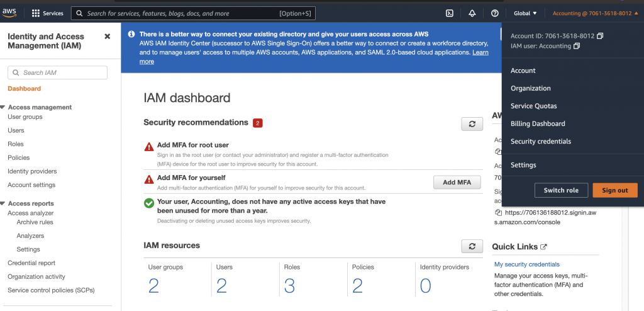This screenshot has height=311, width=644.
Task: Open Policies in sidebar
Action: (x=18, y=157)
